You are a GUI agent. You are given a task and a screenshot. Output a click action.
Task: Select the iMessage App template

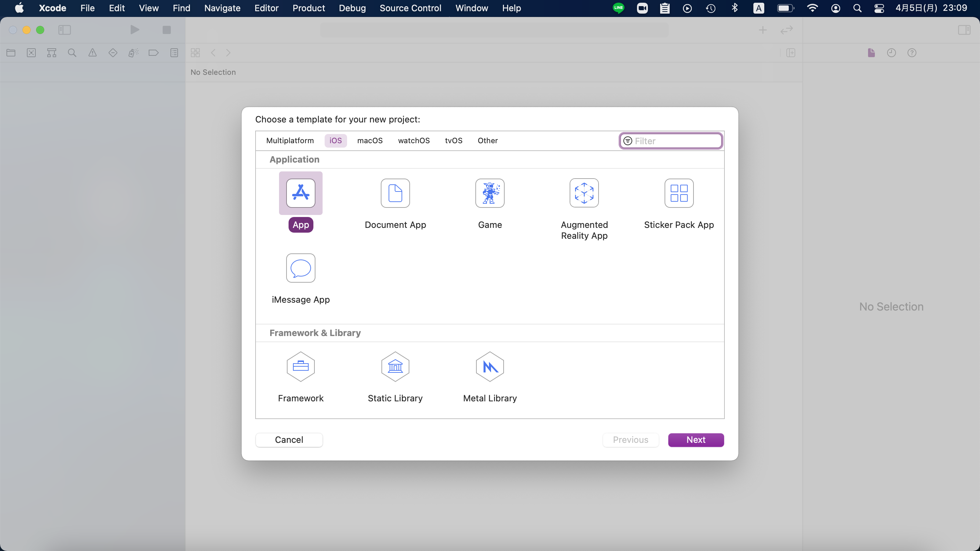point(300,268)
